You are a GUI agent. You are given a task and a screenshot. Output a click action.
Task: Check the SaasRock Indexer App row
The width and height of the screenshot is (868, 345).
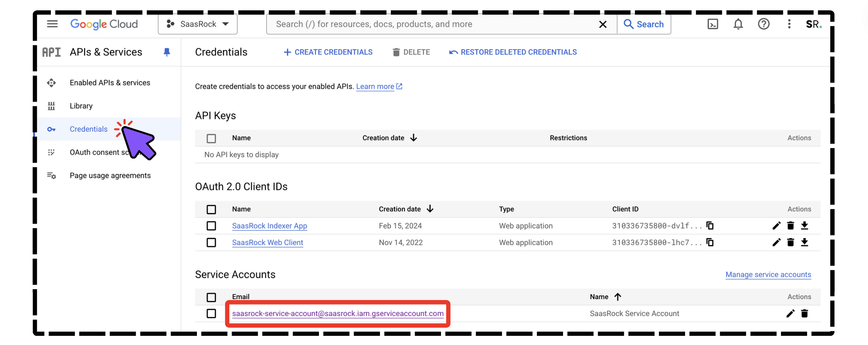click(211, 226)
